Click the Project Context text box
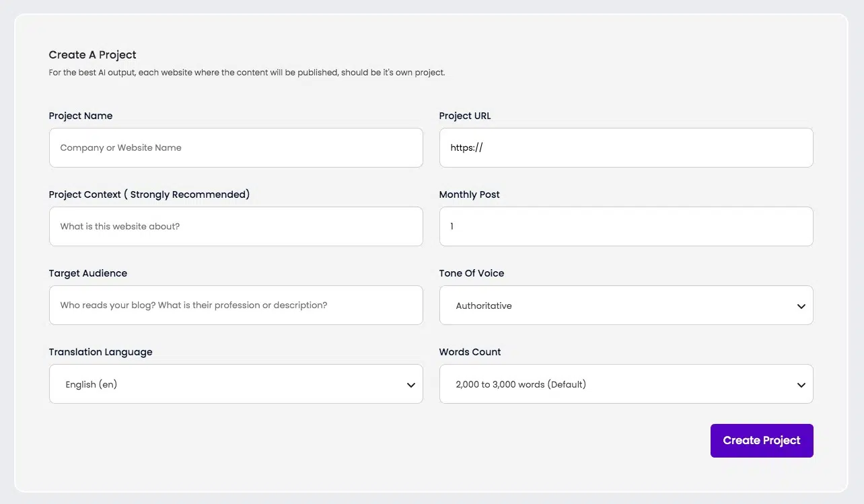 [x=236, y=226]
